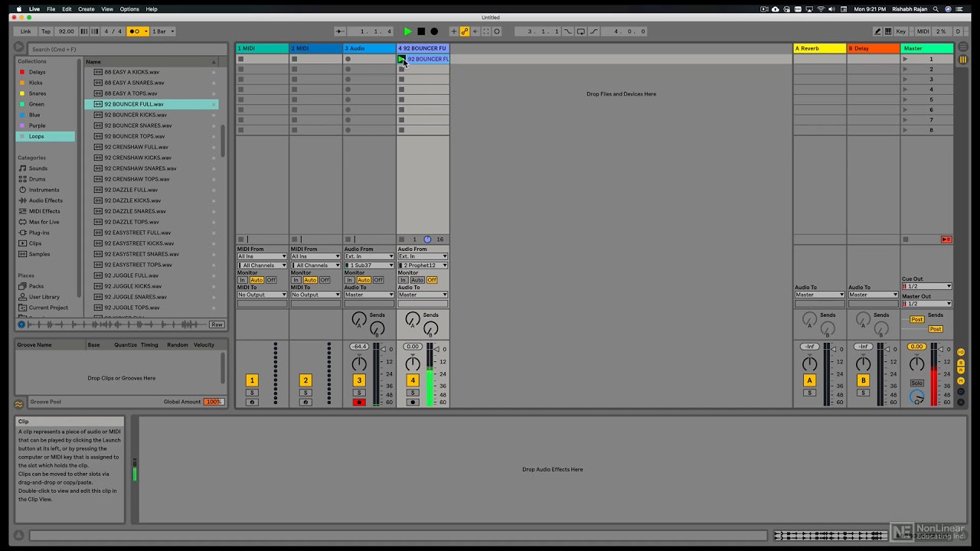This screenshot has height=551, width=980.
Task: Open track 1 MIDI To No Output dropdown
Action: 262,295
